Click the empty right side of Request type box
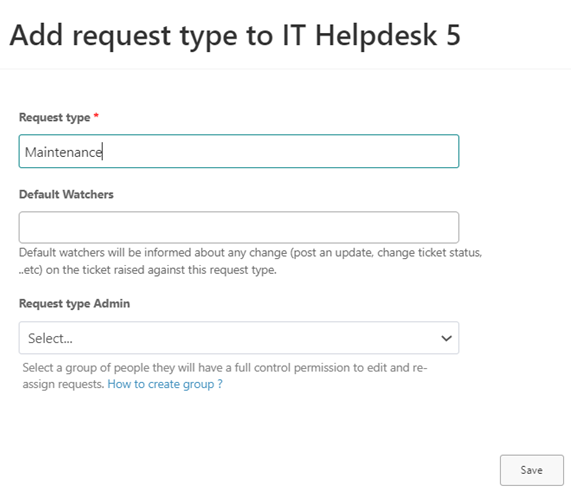Image resolution: width=571 pixels, height=496 pixels. click(280, 151)
